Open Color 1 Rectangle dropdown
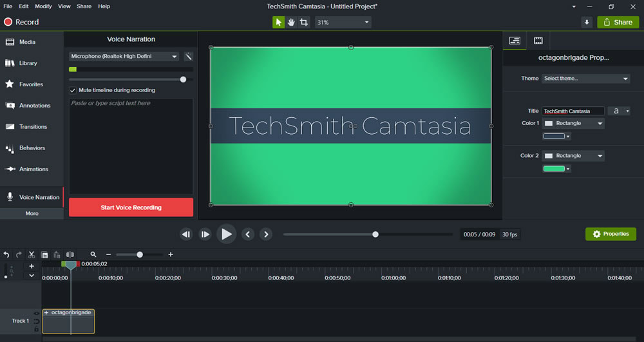The image size is (644, 342). [x=573, y=123]
